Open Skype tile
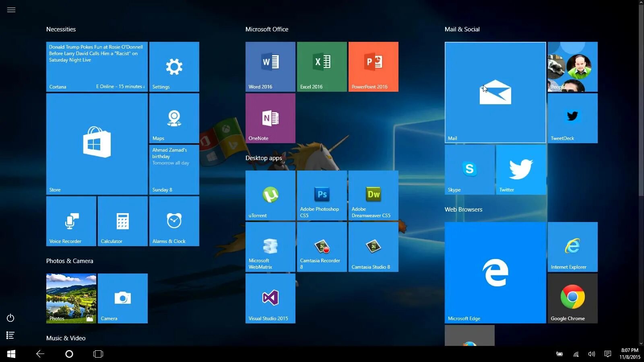 [x=470, y=170]
